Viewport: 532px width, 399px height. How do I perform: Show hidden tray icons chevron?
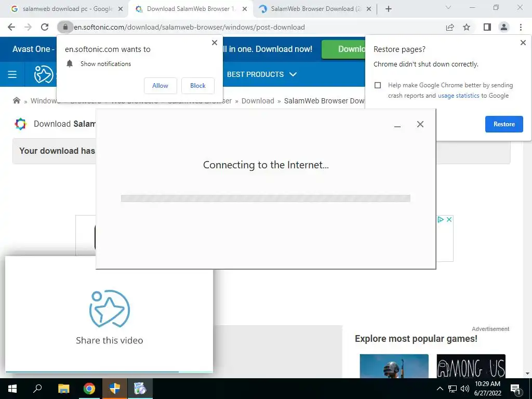pos(440,389)
